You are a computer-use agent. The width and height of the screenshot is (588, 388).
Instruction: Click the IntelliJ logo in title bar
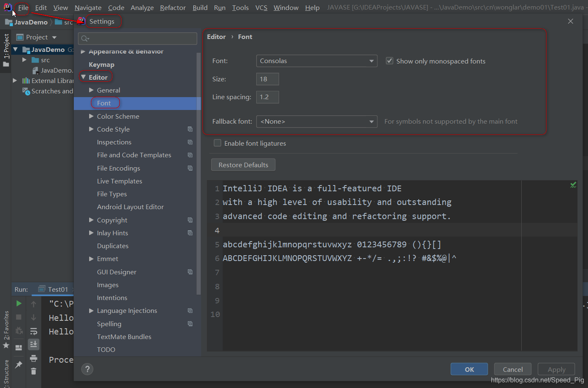7,7
